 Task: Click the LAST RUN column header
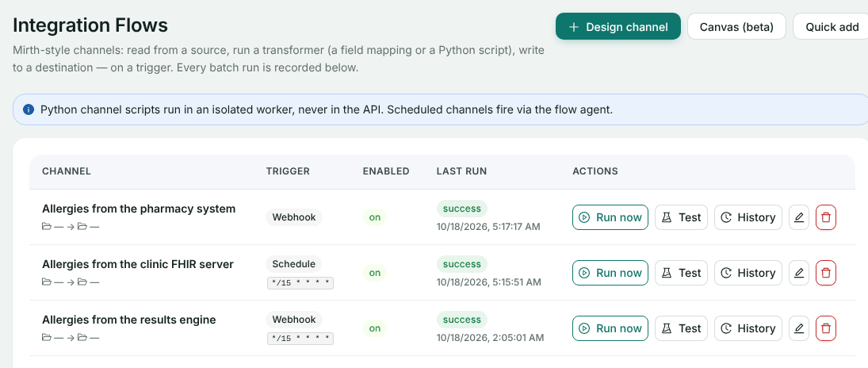(x=461, y=171)
